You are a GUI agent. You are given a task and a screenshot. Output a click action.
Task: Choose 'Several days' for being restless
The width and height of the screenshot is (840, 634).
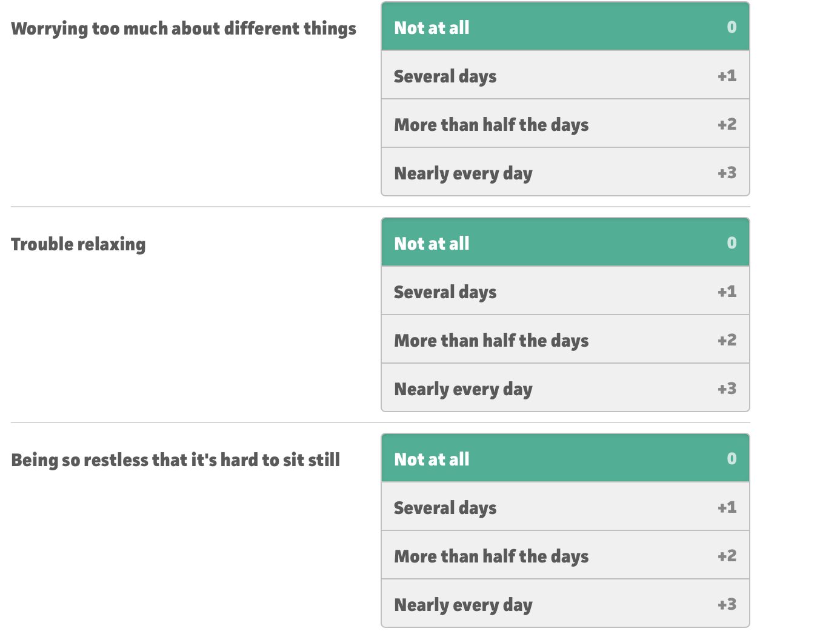click(x=565, y=507)
